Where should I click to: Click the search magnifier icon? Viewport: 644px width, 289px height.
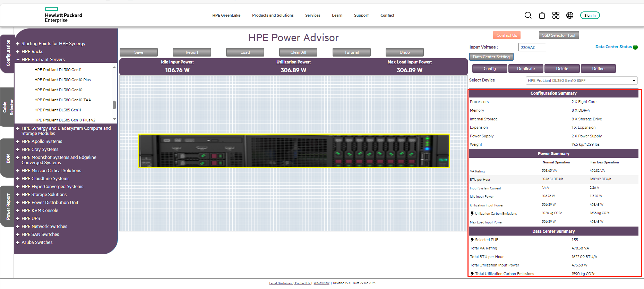pos(528,15)
